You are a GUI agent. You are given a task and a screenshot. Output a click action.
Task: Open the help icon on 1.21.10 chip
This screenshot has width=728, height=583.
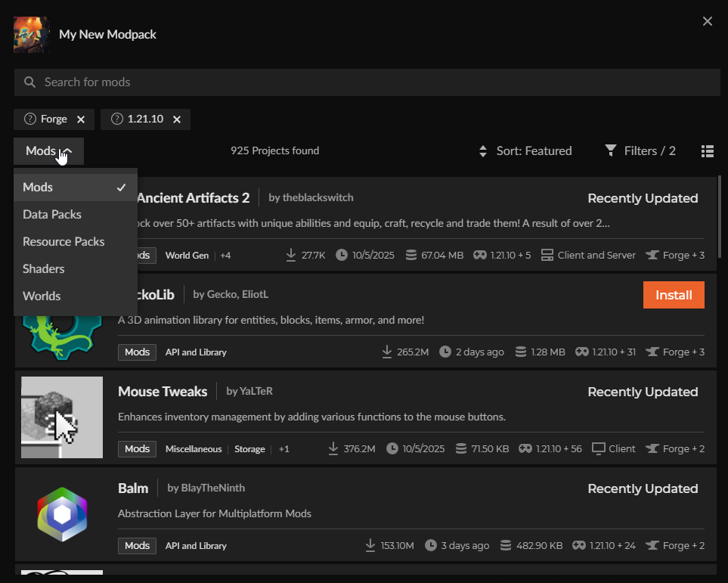pos(117,119)
